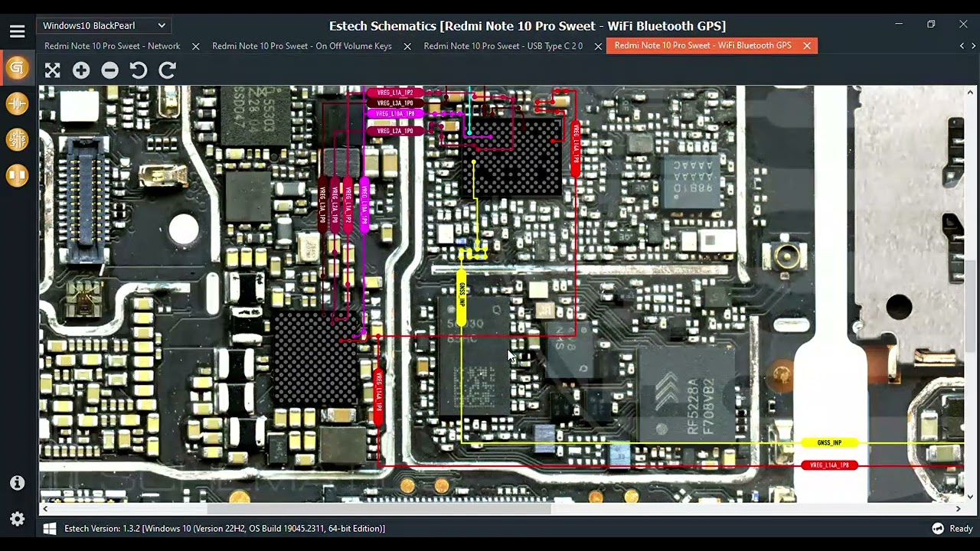Click the right arrow of the horizontal scrollbar
Image resolution: width=980 pixels, height=551 pixels.
point(958,508)
